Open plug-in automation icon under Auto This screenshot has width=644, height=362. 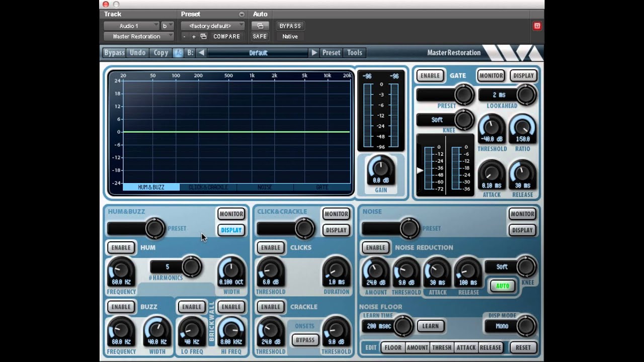click(260, 26)
